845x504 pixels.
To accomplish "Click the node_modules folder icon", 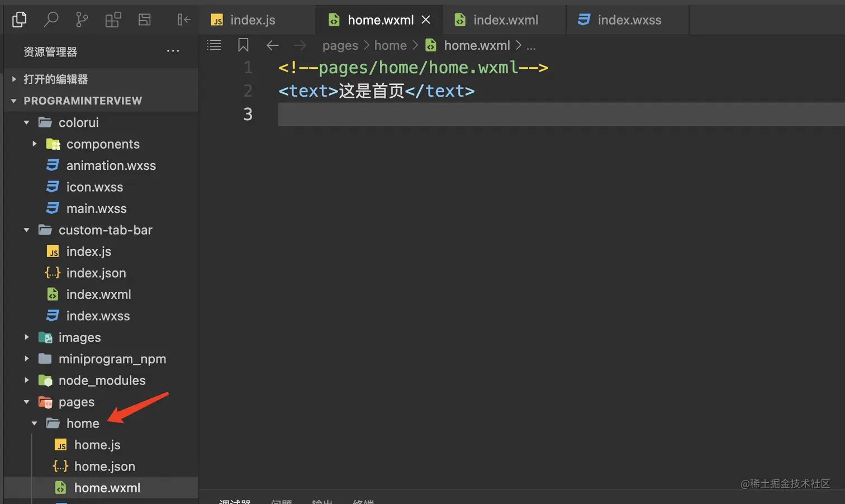I will pyautogui.click(x=45, y=381).
